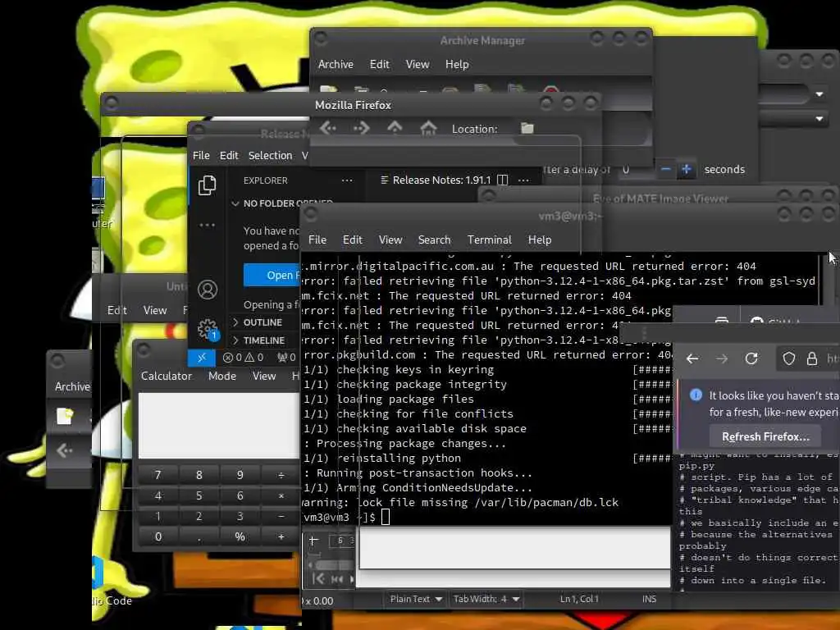840x630 pixels.
Task: Click the new archive icon in left Archive window
Action: click(65, 416)
